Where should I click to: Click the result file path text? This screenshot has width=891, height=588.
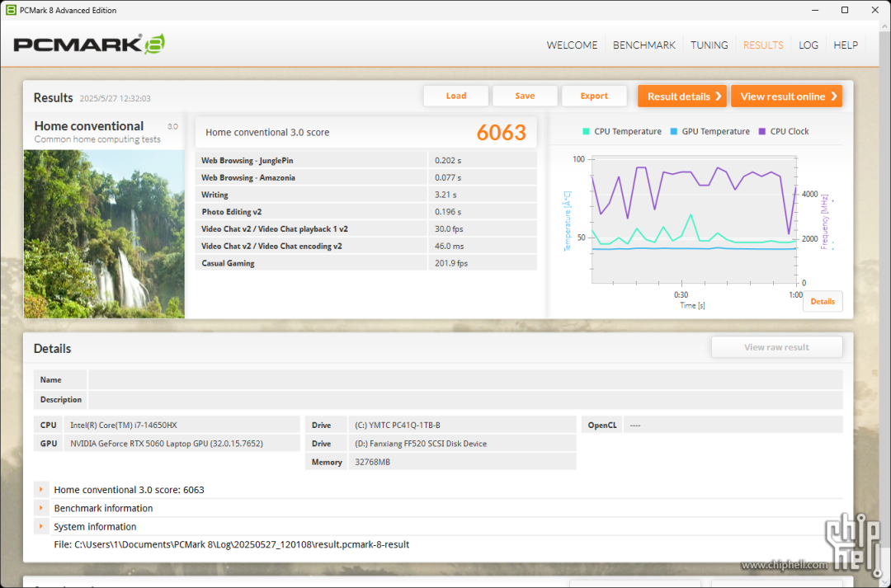click(231, 544)
